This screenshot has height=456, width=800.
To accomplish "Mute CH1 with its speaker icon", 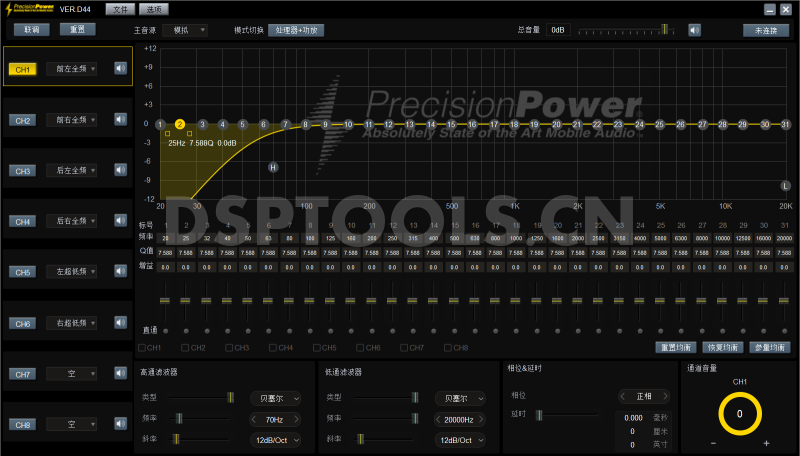I will pyautogui.click(x=120, y=69).
